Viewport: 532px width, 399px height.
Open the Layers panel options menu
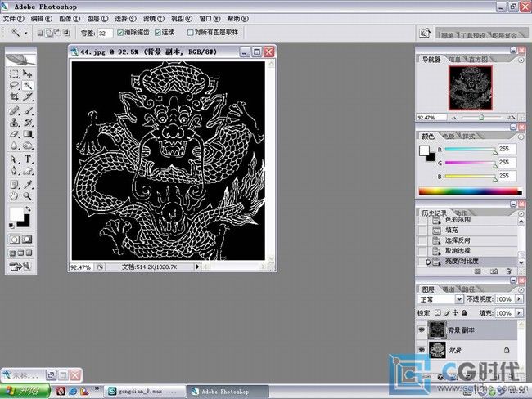pos(521,289)
